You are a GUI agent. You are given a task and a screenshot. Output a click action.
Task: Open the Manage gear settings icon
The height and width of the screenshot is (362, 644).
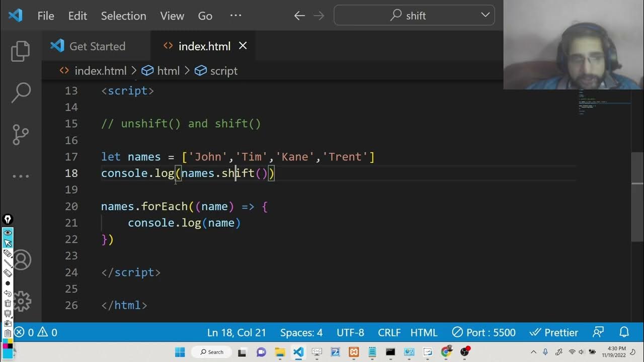[x=22, y=301]
